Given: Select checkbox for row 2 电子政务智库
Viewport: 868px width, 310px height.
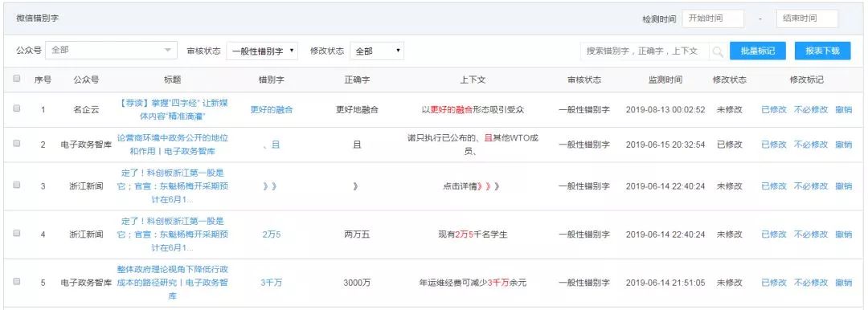Looking at the screenshot, I should click(x=17, y=144).
